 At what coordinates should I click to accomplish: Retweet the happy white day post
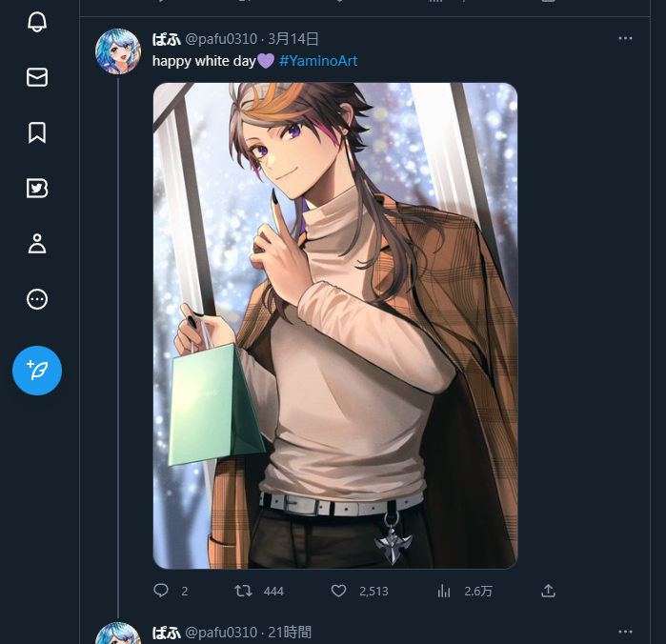[243, 591]
